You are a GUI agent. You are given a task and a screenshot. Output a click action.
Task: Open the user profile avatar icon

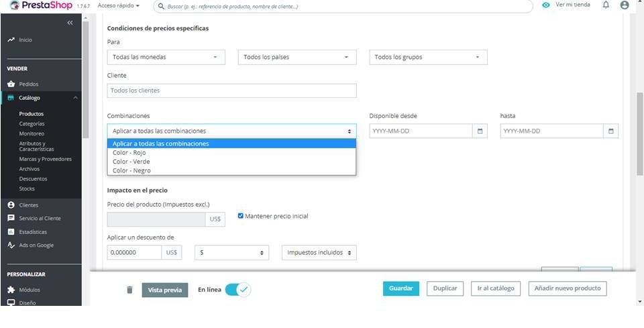[x=625, y=5]
